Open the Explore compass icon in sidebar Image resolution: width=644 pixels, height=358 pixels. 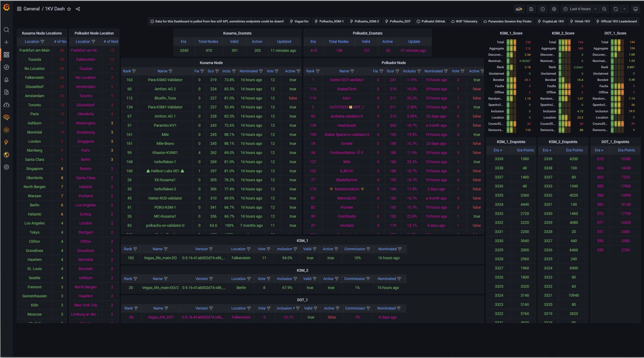7,67
